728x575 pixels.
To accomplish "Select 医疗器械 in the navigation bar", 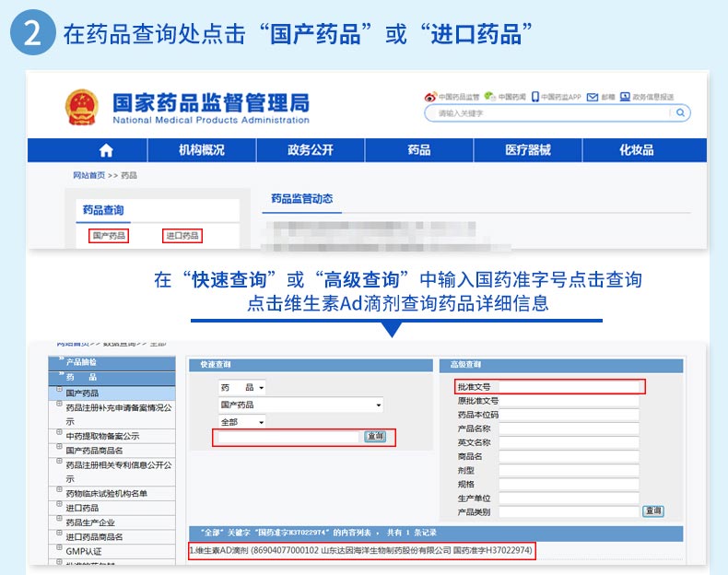I will coord(527,150).
